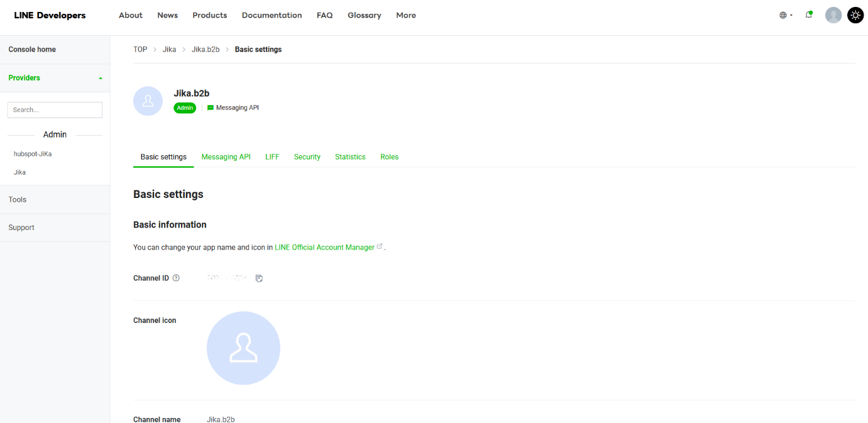The image size is (868, 423).
Task: Open the Documentation menu
Action: 272,15
